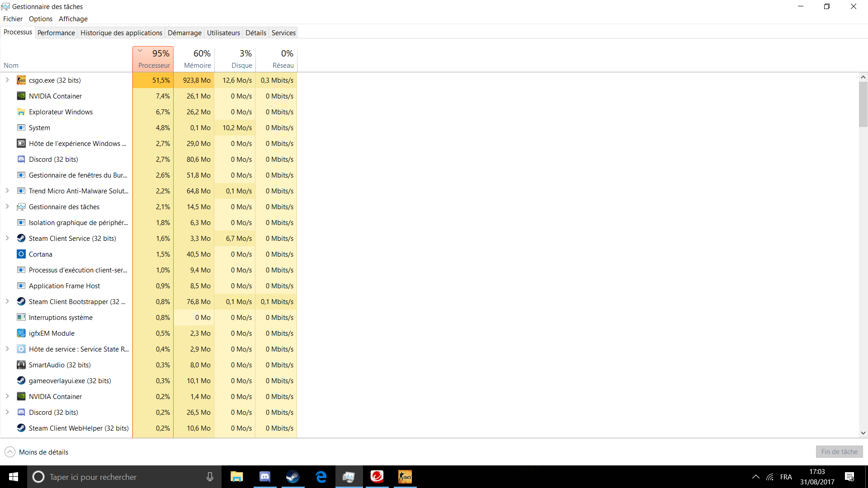Click the Wi-Fi network tray icon
The image size is (868, 488).
[x=770, y=477]
